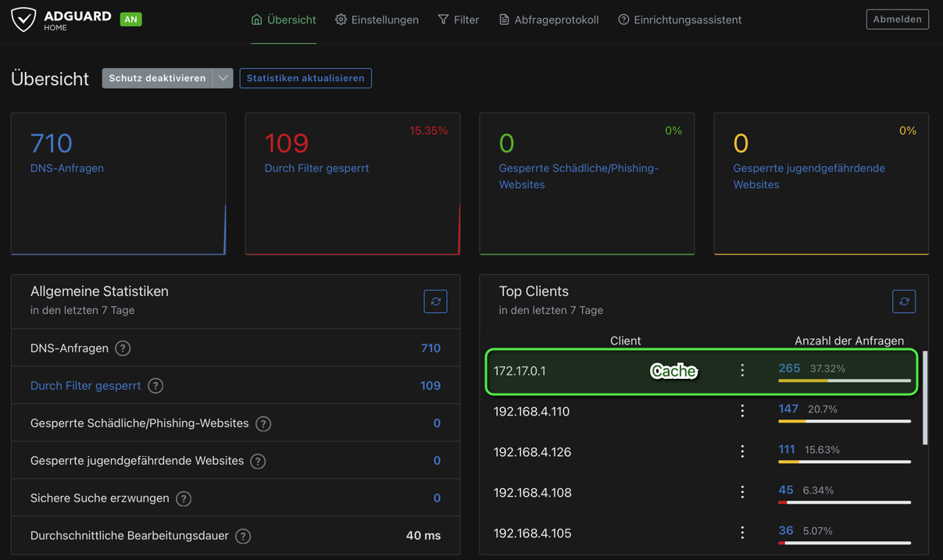
Task: Click client IP 192.168.4.110
Action: pos(531,412)
